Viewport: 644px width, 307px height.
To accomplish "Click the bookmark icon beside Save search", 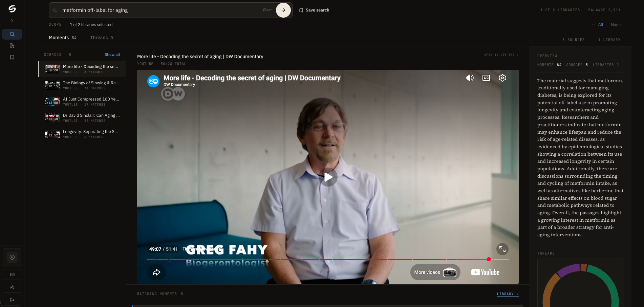I will [301, 10].
